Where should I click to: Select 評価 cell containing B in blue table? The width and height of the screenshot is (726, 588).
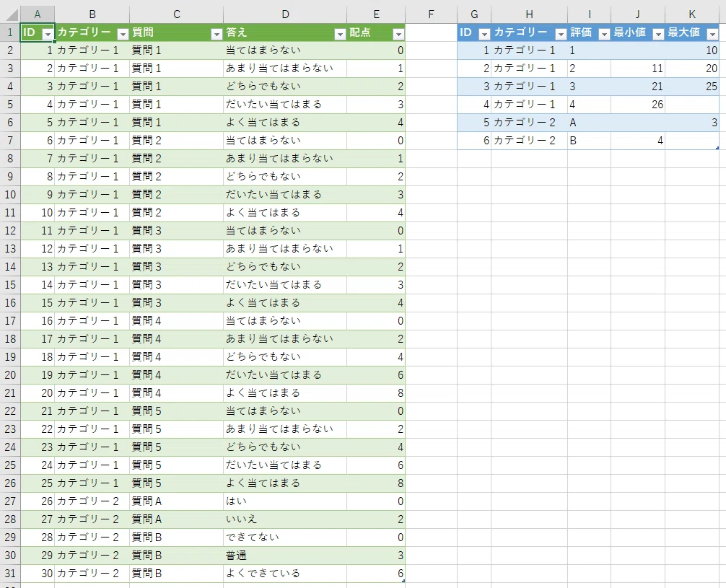590,140
